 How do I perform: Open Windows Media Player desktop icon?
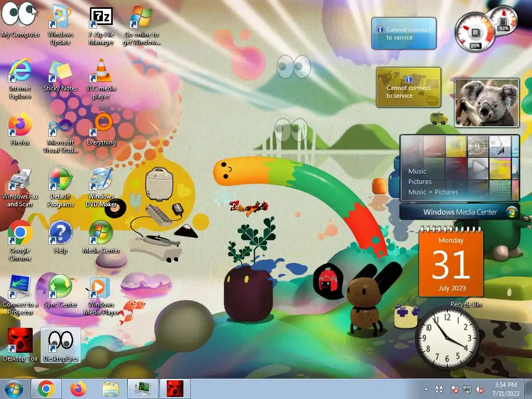[x=101, y=295]
